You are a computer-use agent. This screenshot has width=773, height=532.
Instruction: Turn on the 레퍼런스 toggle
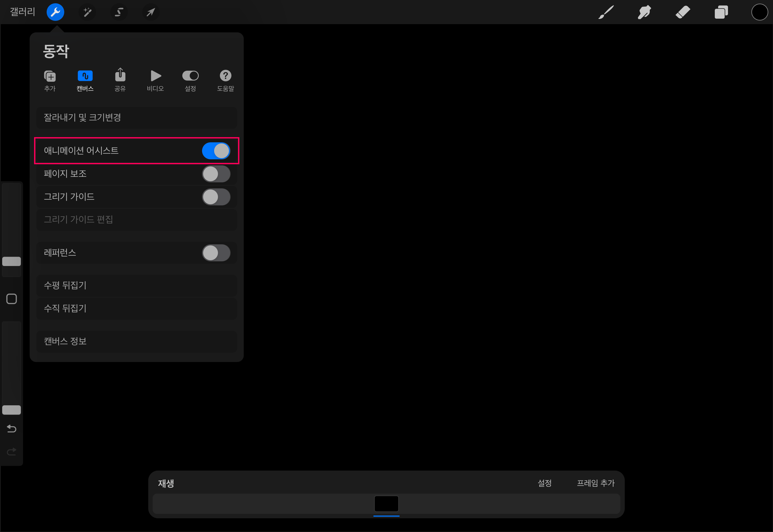click(x=216, y=253)
